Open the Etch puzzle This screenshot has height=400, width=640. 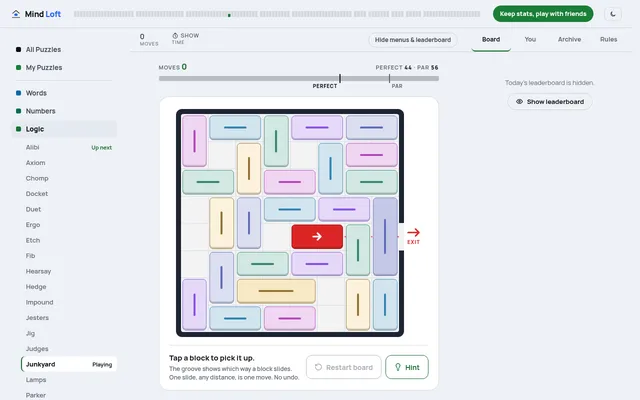click(x=33, y=240)
